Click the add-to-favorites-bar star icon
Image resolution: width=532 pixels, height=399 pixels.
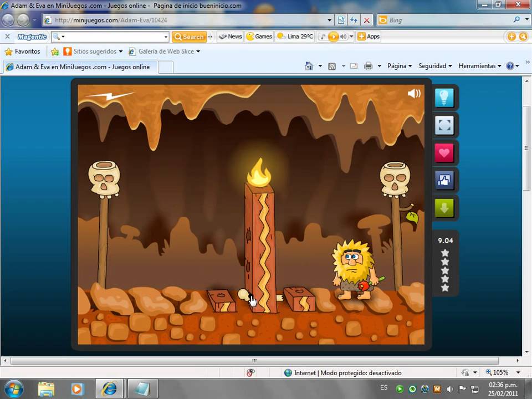coord(55,52)
